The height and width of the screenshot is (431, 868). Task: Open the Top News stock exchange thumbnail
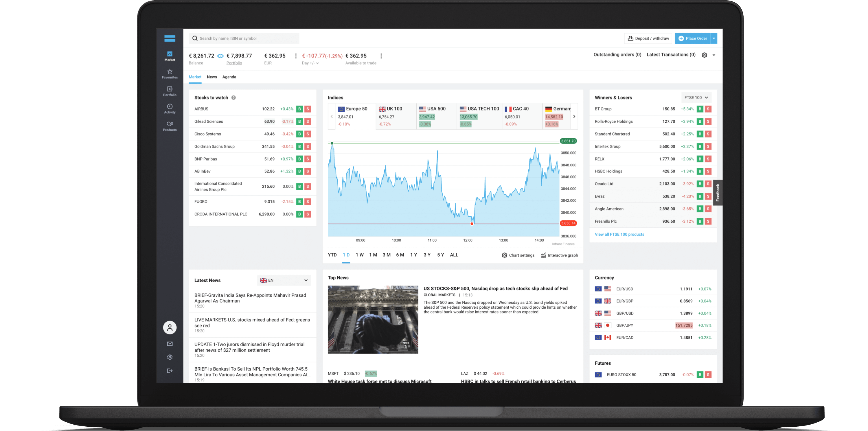tap(373, 320)
